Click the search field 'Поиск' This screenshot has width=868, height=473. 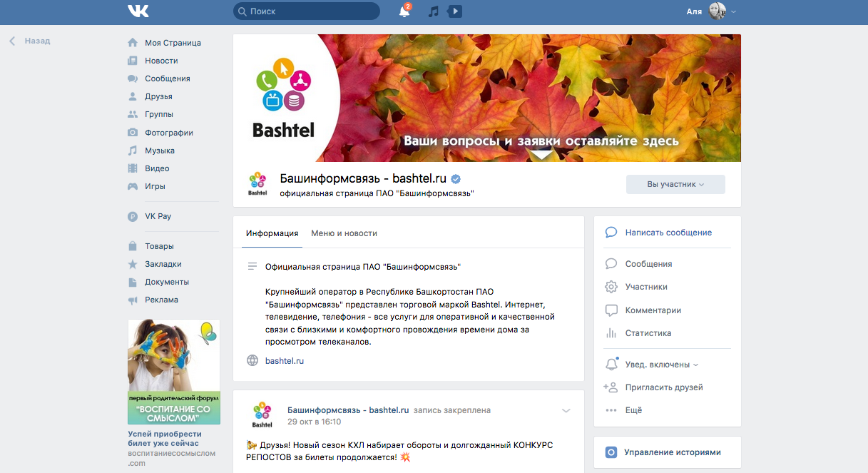click(x=307, y=11)
